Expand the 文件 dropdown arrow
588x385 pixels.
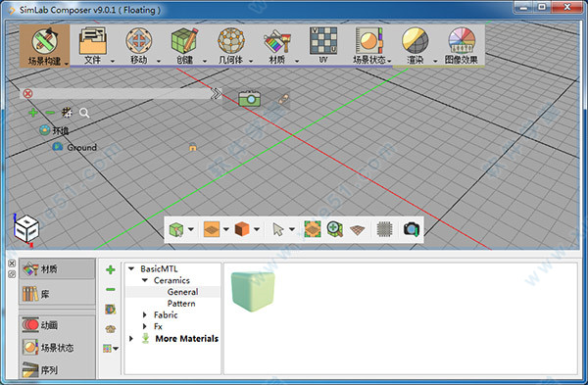pyautogui.click(x=112, y=61)
